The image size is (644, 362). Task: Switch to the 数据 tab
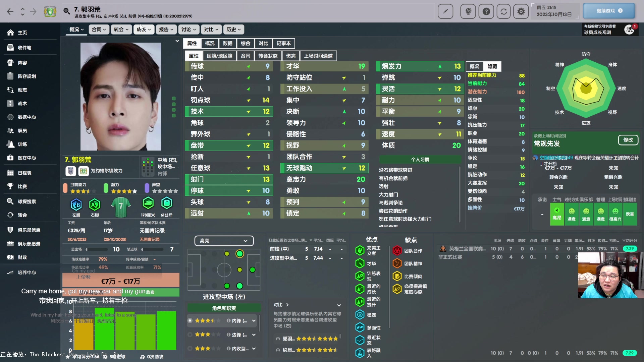227,43
